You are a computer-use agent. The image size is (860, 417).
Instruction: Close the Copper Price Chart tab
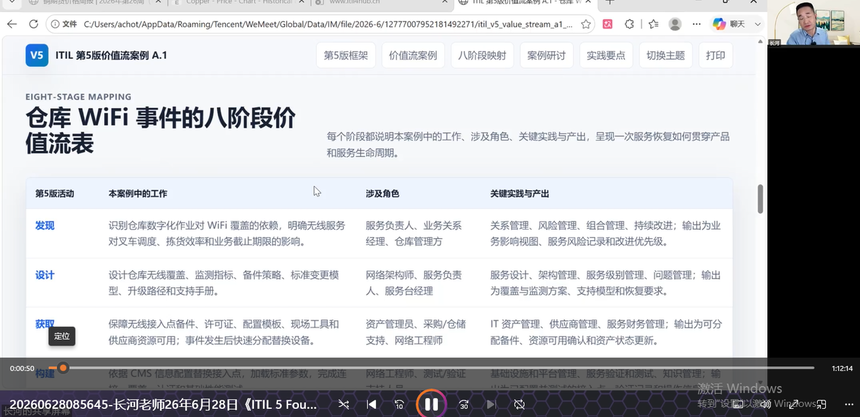(301, 2)
